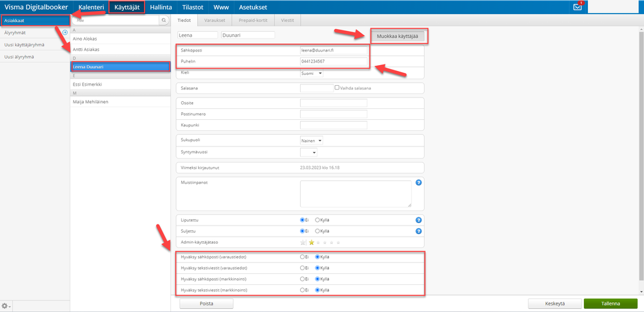Click the vertical scrollbar on the right
This screenshot has width=644, height=312.
pos(641,154)
